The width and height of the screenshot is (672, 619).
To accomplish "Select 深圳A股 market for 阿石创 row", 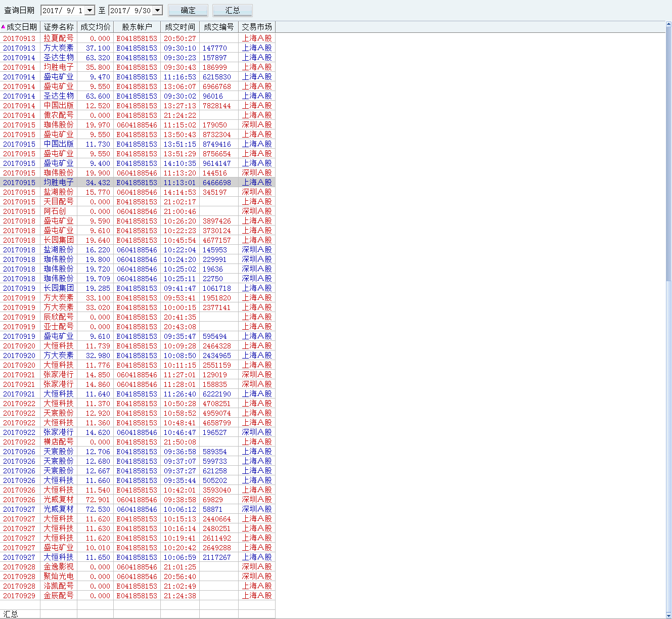I will pyautogui.click(x=257, y=211).
